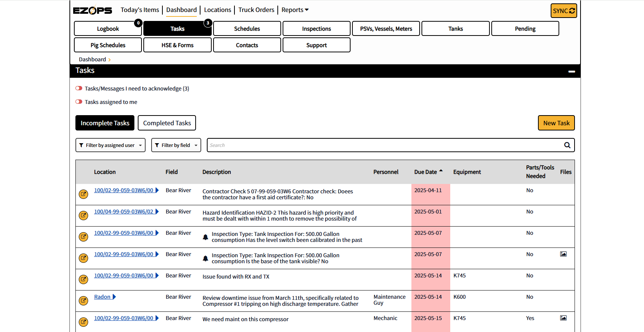Image resolution: width=644 pixels, height=332 pixels.
Task: Open the Logbook section
Action: pos(108,29)
